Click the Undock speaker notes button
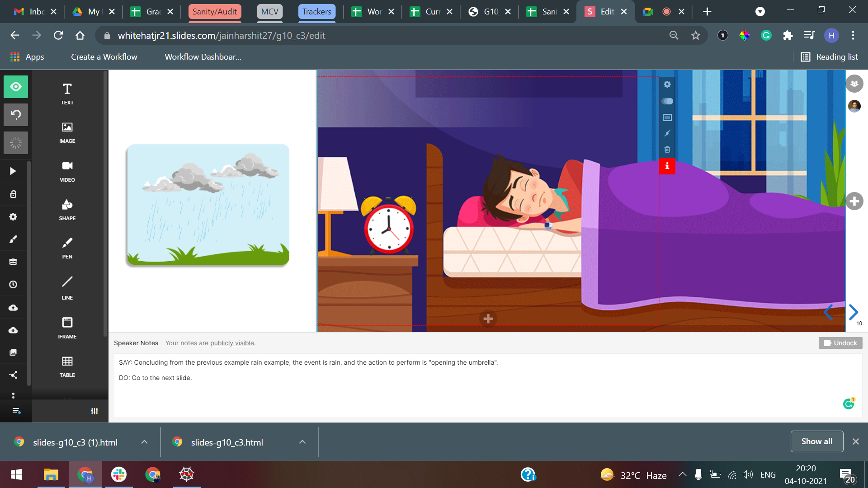Viewport: 868px width, 488px height. click(840, 343)
